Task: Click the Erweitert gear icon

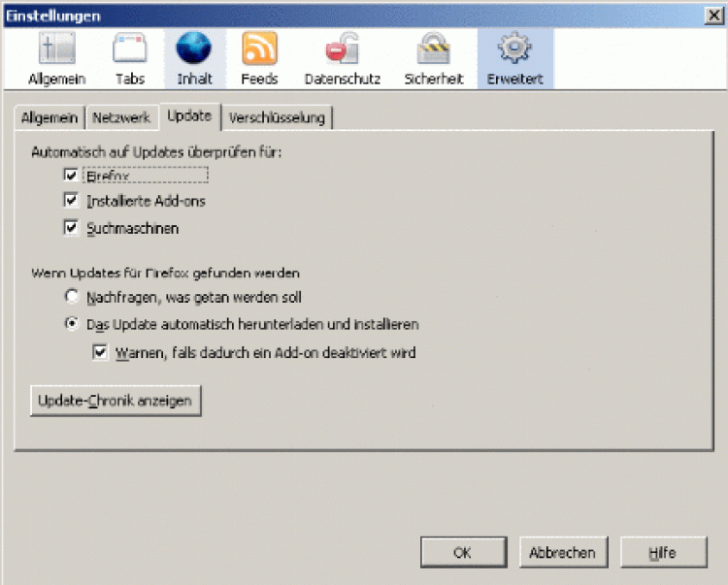Action: 514,49
